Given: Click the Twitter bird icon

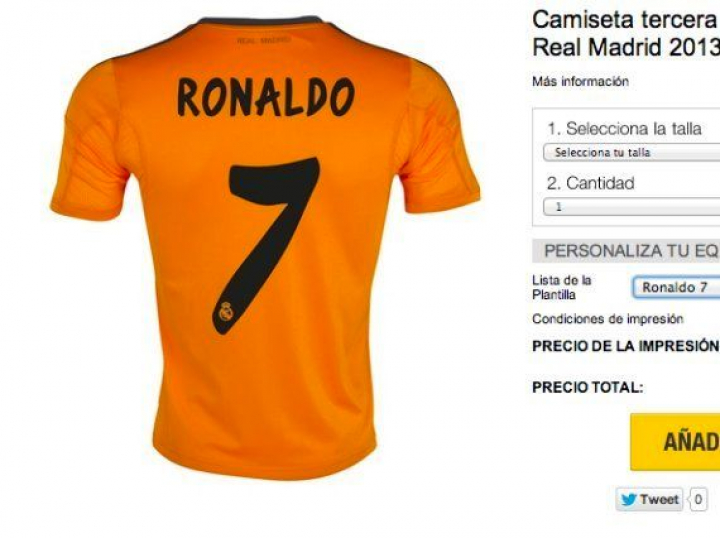Looking at the screenshot, I should 628,499.
